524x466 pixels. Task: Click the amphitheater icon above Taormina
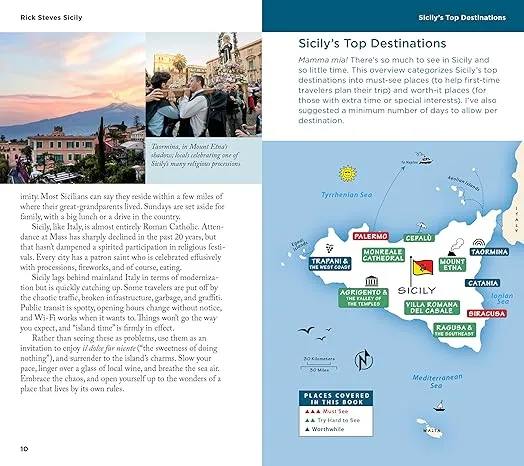point(479,242)
